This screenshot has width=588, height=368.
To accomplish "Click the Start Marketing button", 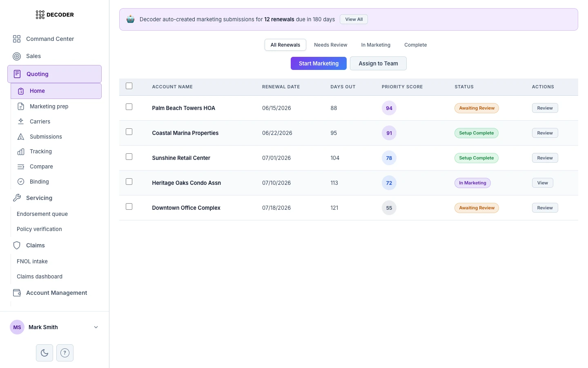I will (318, 63).
